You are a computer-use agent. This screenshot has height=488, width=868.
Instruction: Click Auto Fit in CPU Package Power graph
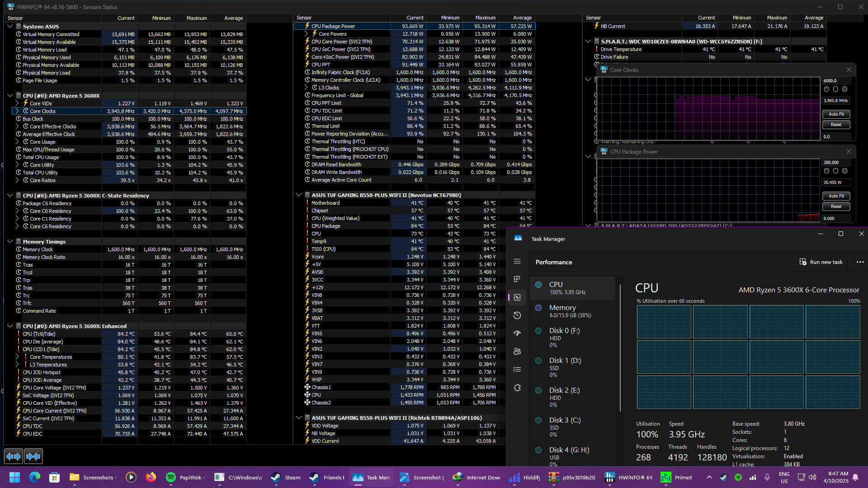pos(836,196)
